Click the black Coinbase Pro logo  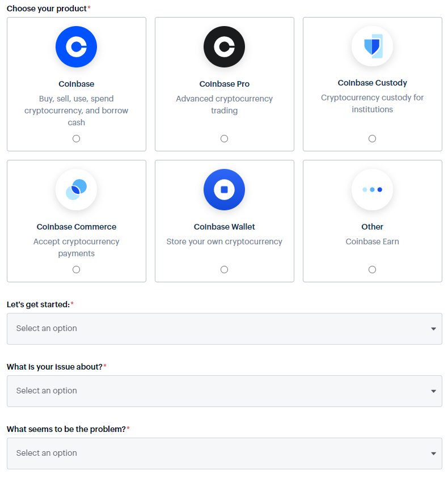click(225, 47)
